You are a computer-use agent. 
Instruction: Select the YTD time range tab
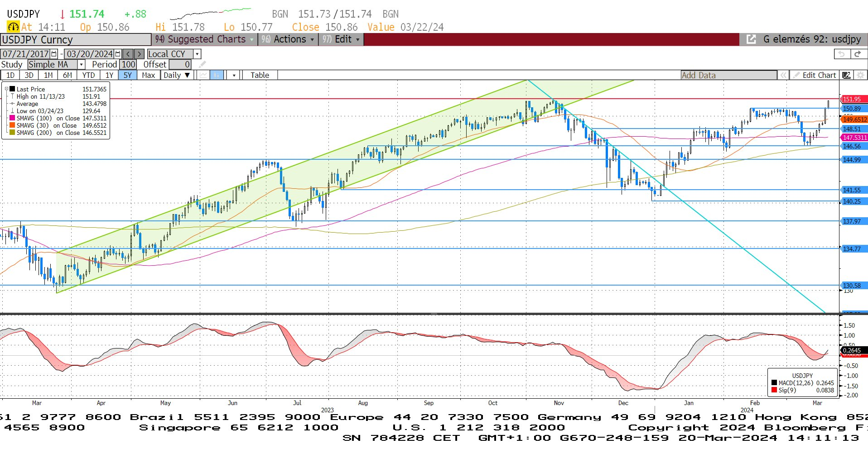[88, 75]
